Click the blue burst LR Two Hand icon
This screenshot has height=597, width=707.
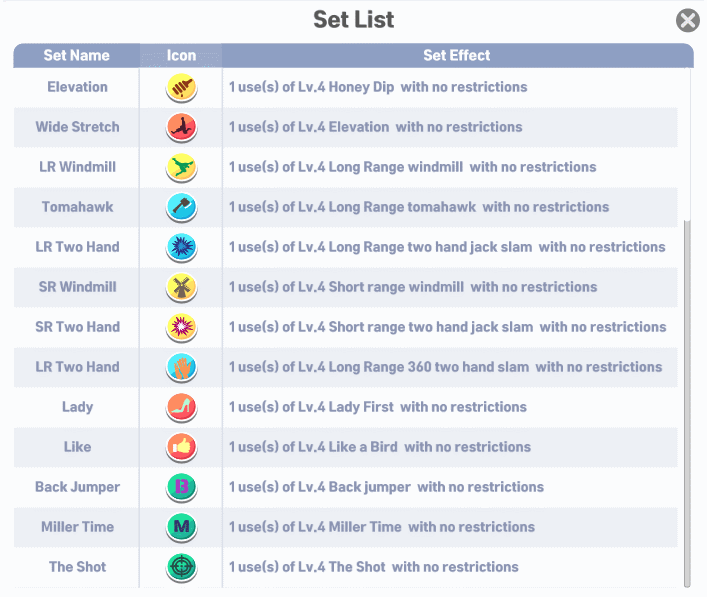[181, 247]
